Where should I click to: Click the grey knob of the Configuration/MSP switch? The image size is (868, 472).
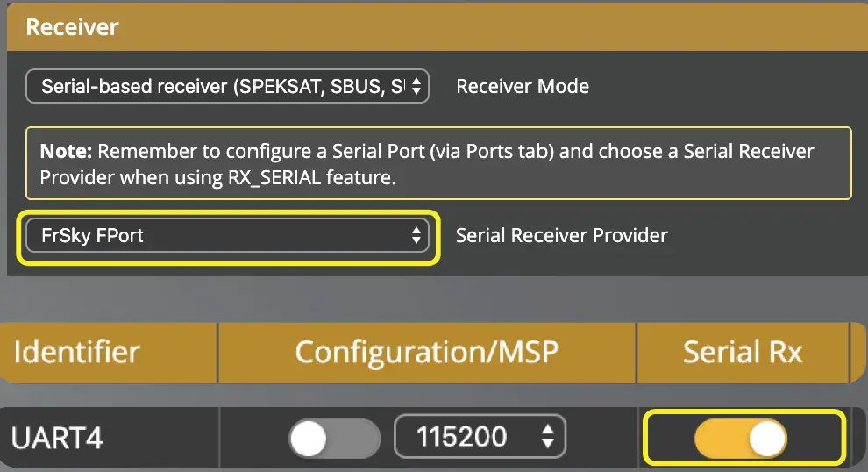309,438
